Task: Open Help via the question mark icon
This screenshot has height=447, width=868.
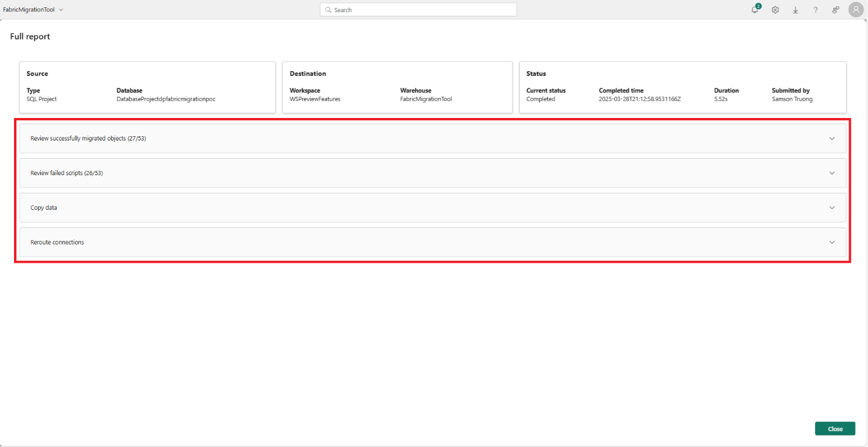Action: click(815, 10)
